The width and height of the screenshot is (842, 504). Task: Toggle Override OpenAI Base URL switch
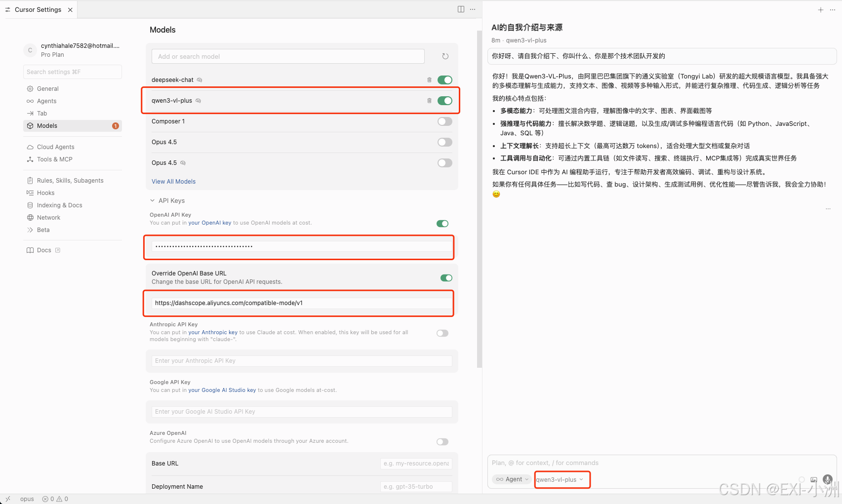click(446, 278)
